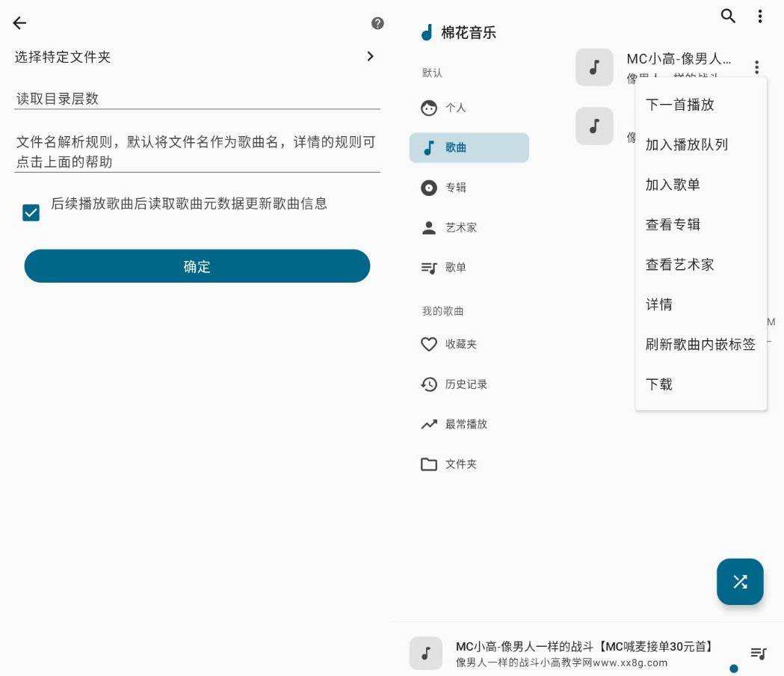Choose 详情 from context menu

[x=701, y=304]
